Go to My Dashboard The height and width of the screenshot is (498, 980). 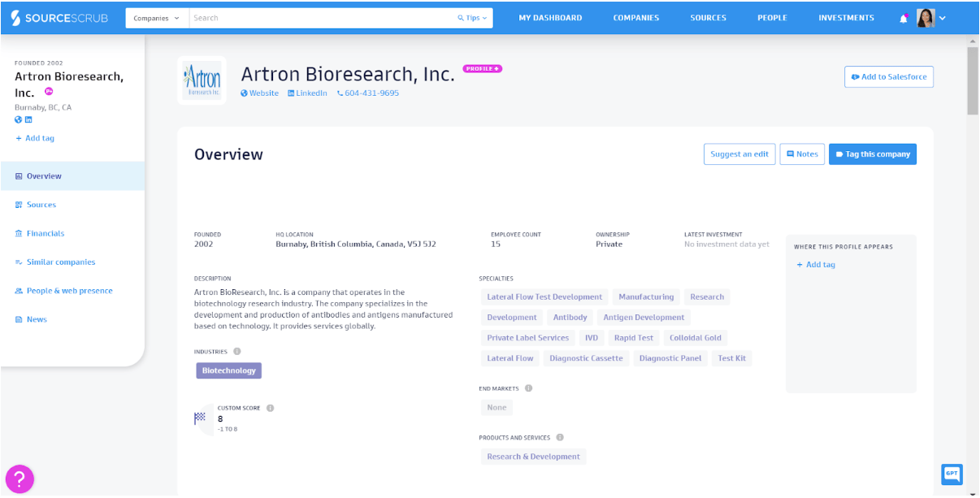coord(550,18)
